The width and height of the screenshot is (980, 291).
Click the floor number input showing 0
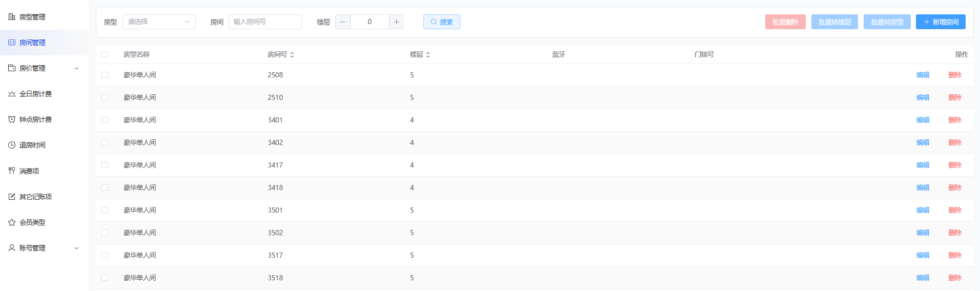(370, 22)
